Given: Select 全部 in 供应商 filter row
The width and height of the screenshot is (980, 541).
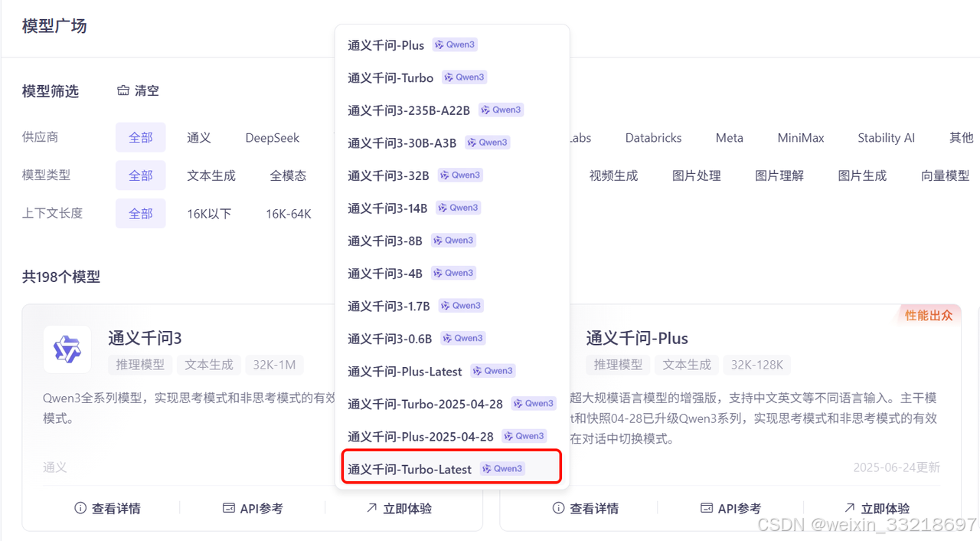Looking at the screenshot, I should 141,138.
